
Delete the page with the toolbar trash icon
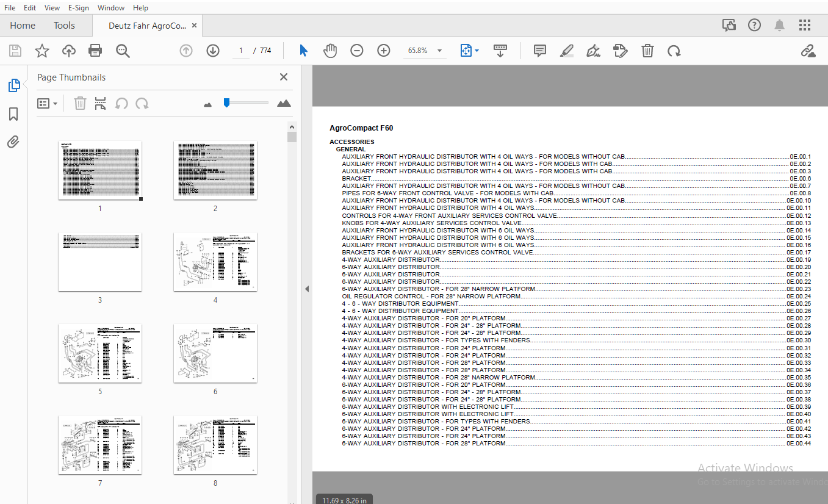pyautogui.click(x=647, y=51)
